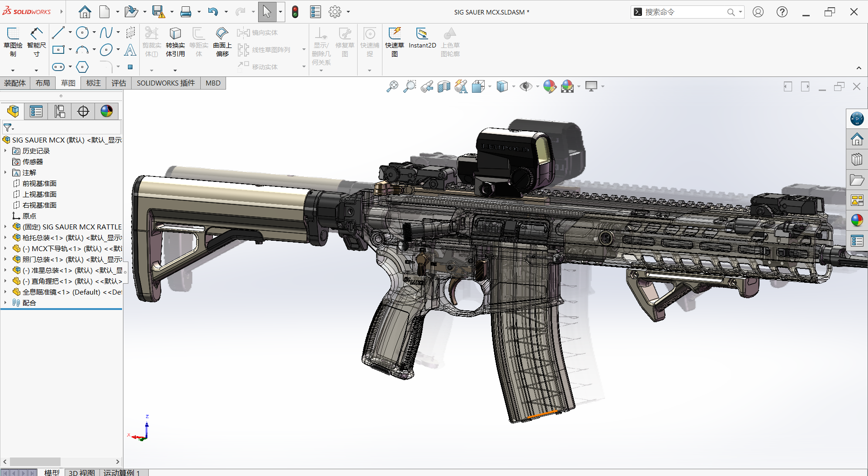This screenshot has height=476, width=868.
Task: Open Appearances color ball in task pane
Action: 857,220
